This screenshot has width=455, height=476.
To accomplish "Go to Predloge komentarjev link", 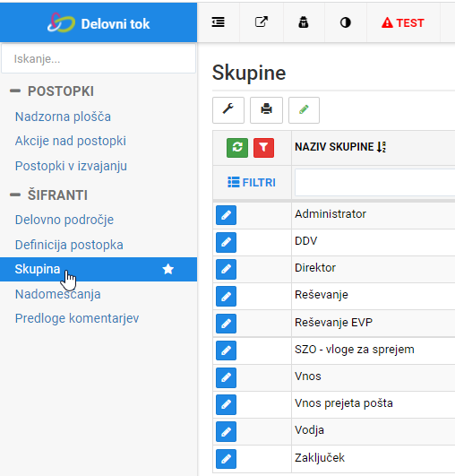I will tap(77, 318).
